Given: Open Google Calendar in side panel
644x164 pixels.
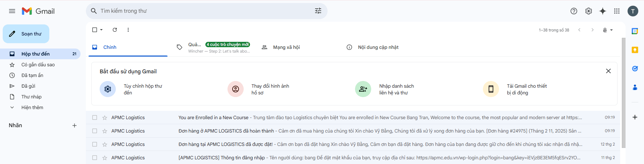Looking at the screenshot, I should point(635,31).
